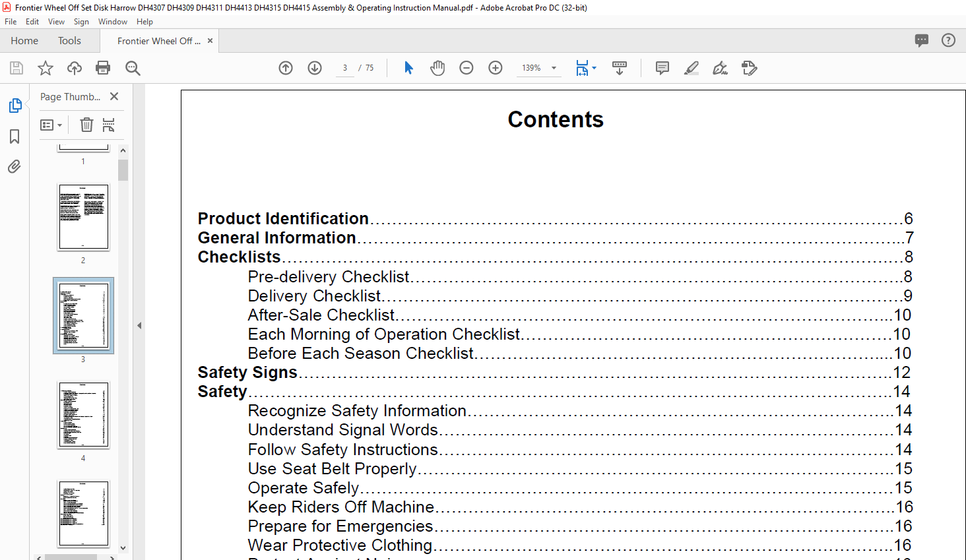Open the notifications chat icon
966x560 pixels.
[922, 40]
